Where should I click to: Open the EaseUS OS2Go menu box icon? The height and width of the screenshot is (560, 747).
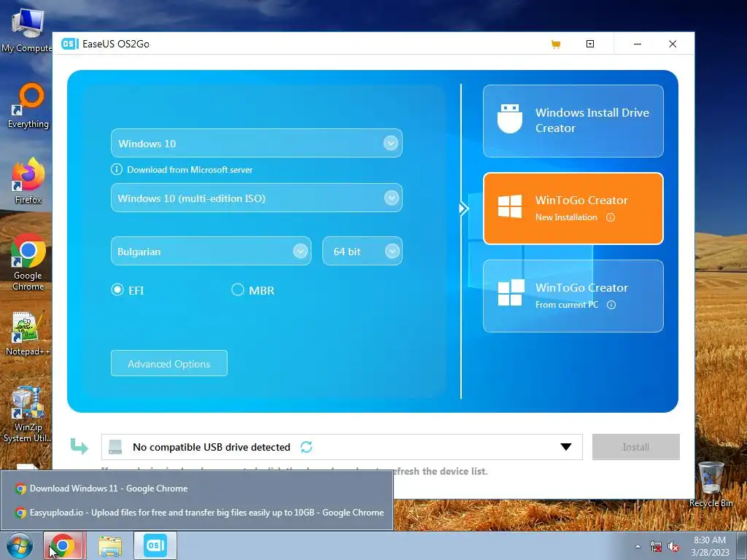pos(589,44)
